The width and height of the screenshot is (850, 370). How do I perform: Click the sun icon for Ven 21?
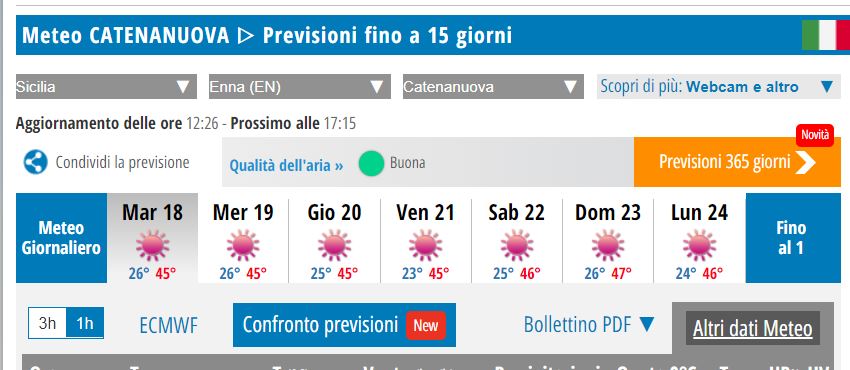tap(426, 245)
